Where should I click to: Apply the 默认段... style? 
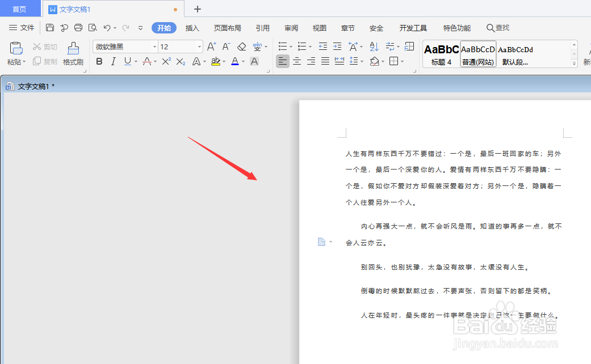pos(515,54)
